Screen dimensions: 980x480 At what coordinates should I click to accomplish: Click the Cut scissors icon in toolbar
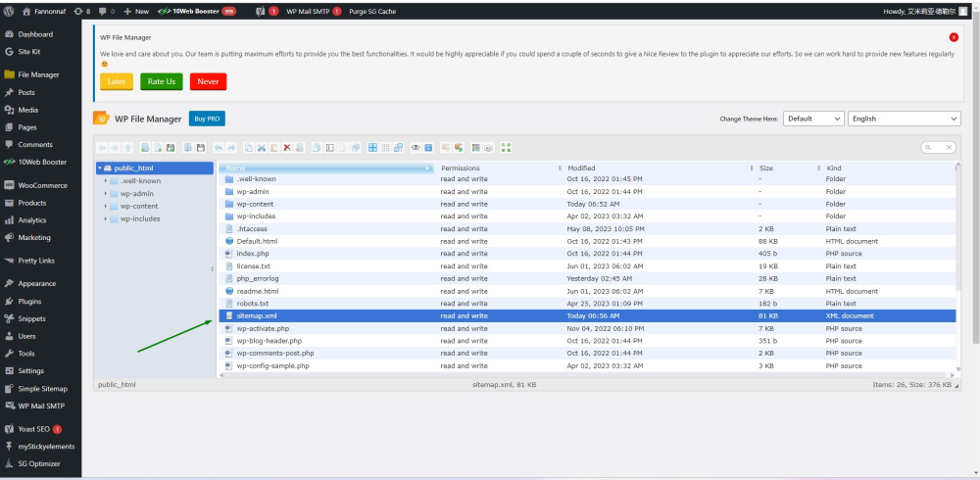coord(262,148)
